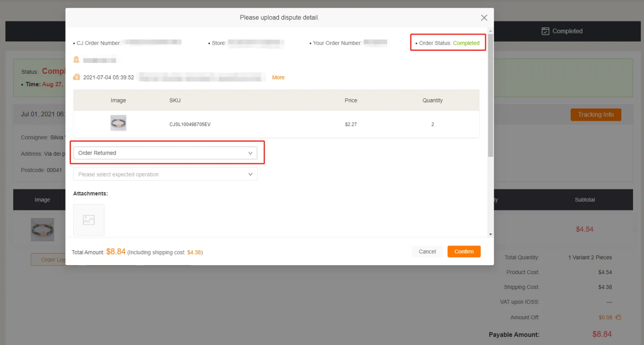Screen dimensions: 644x345
Task: Expand shipping details with More link
Action: pyautogui.click(x=278, y=77)
